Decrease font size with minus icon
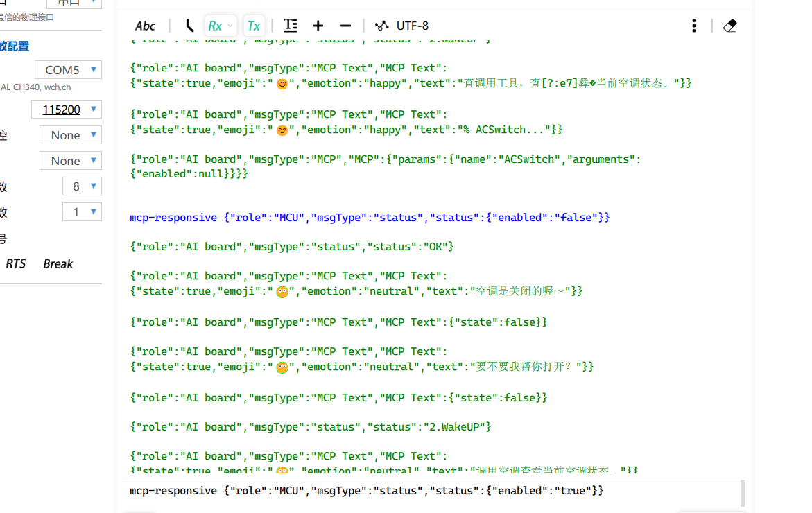This screenshot has height=513, width=812. [x=345, y=26]
